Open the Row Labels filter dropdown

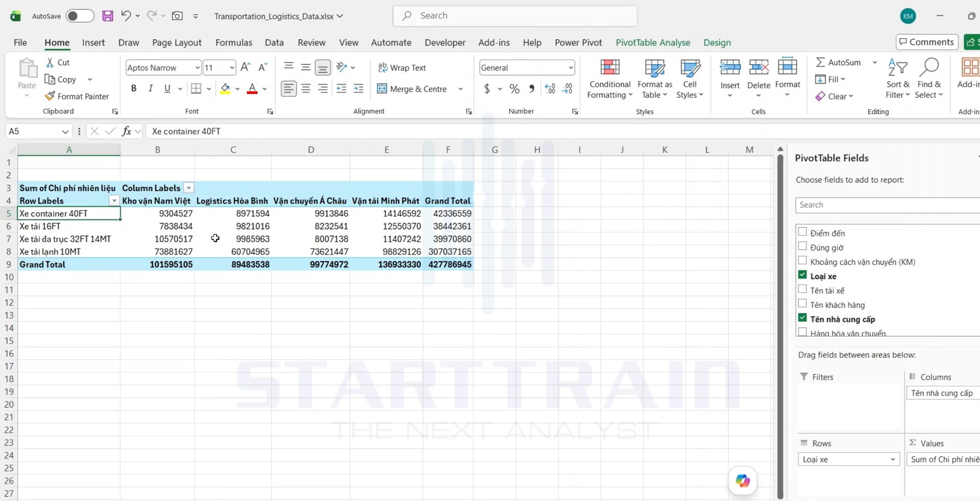click(x=114, y=201)
